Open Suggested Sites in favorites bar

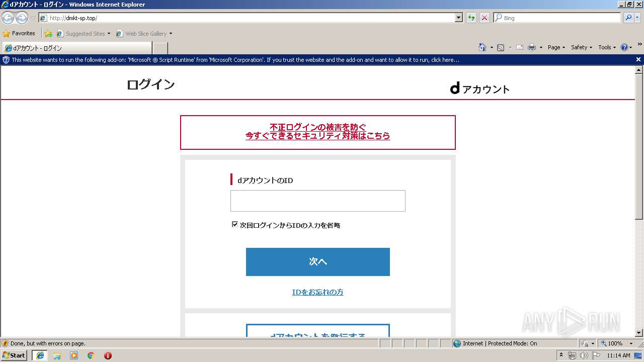coord(83,34)
